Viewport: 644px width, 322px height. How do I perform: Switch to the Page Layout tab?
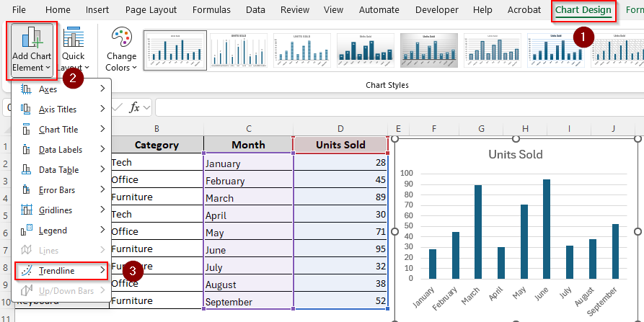pyautogui.click(x=151, y=10)
